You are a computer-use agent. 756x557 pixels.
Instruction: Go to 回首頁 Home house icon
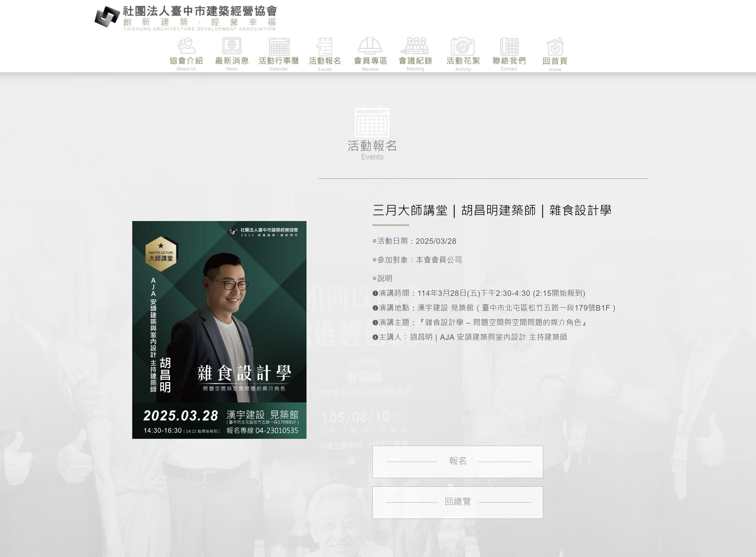555,46
